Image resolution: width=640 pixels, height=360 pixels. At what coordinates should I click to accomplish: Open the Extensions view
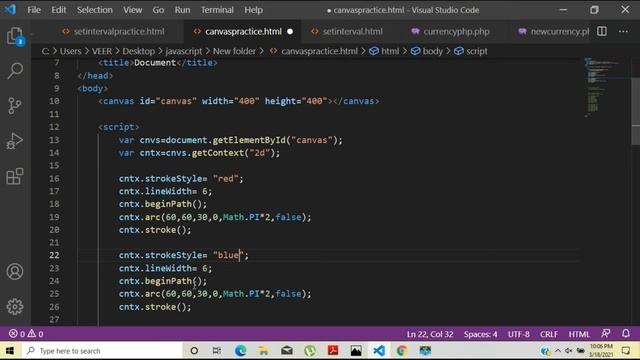15,176
